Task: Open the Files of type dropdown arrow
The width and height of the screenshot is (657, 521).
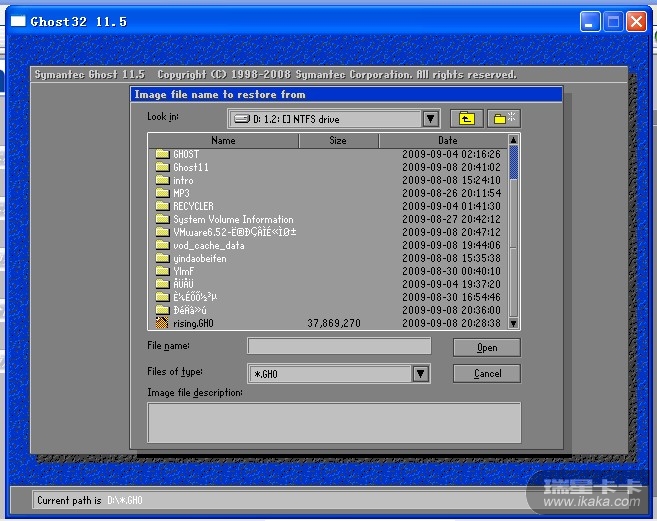Action: pos(420,374)
